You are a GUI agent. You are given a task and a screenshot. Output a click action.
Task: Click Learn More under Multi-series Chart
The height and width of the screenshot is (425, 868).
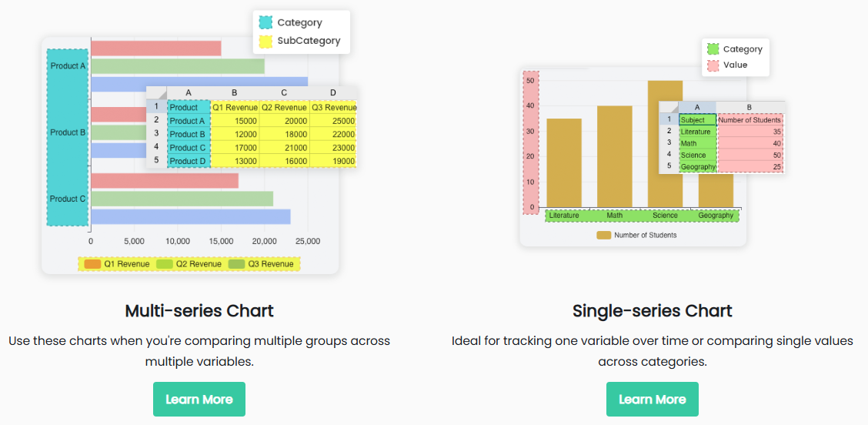199,399
